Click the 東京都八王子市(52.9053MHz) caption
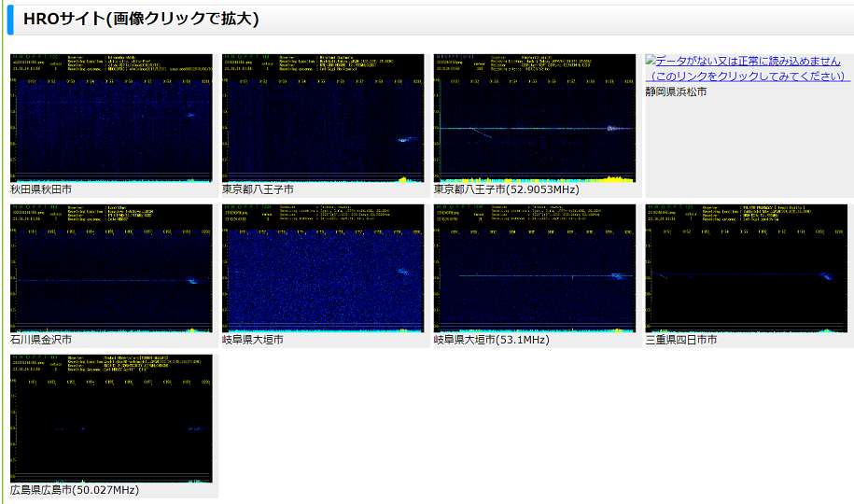This screenshot has width=854, height=504. coord(507,189)
